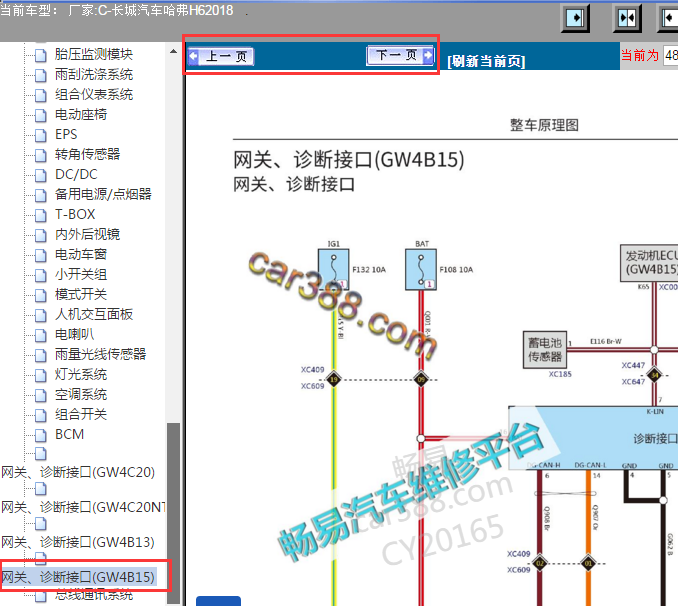Open 组合开关 entry

(80, 414)
